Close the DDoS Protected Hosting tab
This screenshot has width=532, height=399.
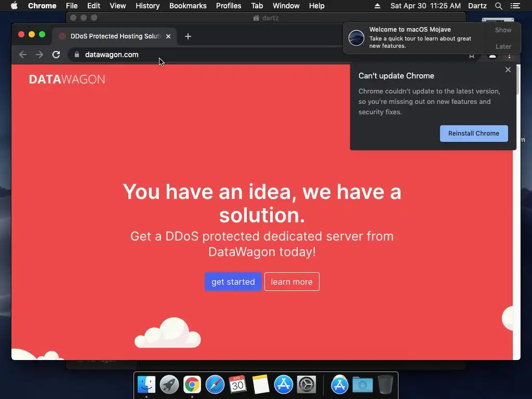pyautogui.click(x=168, y=36)
